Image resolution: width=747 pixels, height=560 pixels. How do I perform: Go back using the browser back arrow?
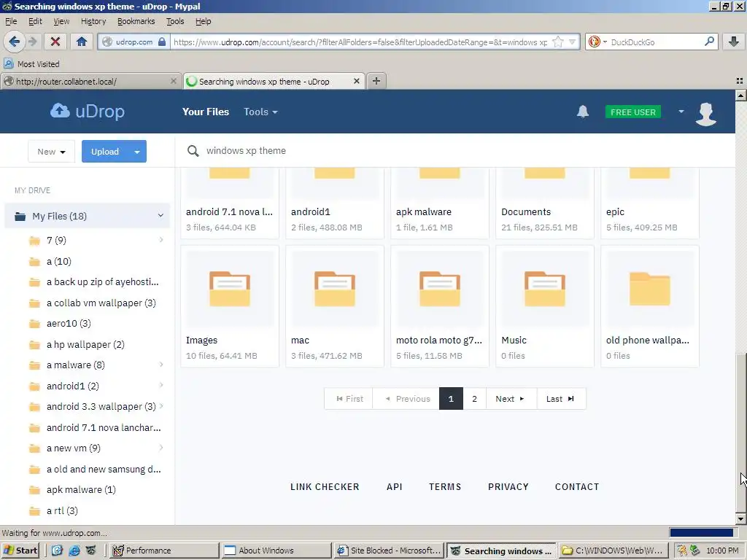click(15, 42)
